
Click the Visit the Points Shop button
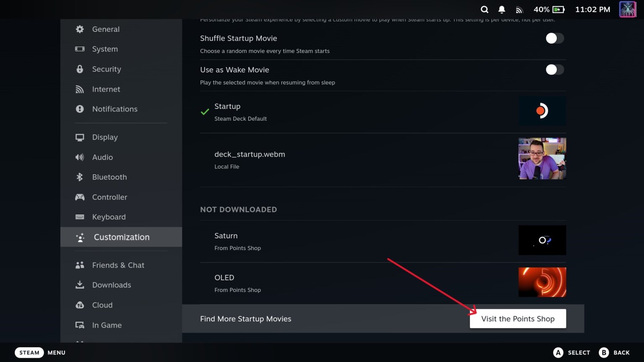[x=518, y=318]
